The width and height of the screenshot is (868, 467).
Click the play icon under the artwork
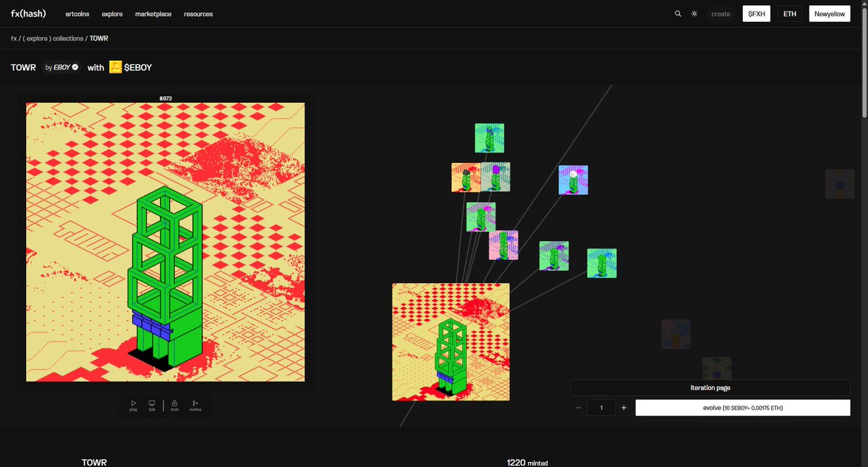(134, 405)
